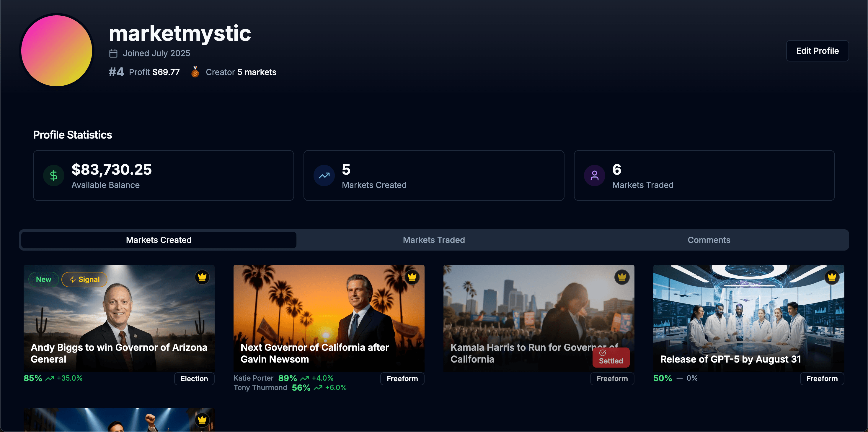Click the trend arrow next to +6.0%

coord(318,388)
